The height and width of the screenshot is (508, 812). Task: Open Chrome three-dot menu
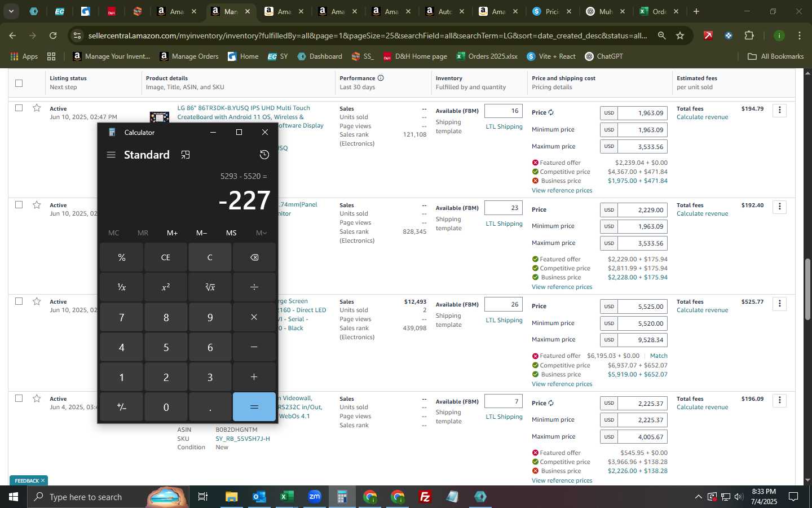point(800,36)
